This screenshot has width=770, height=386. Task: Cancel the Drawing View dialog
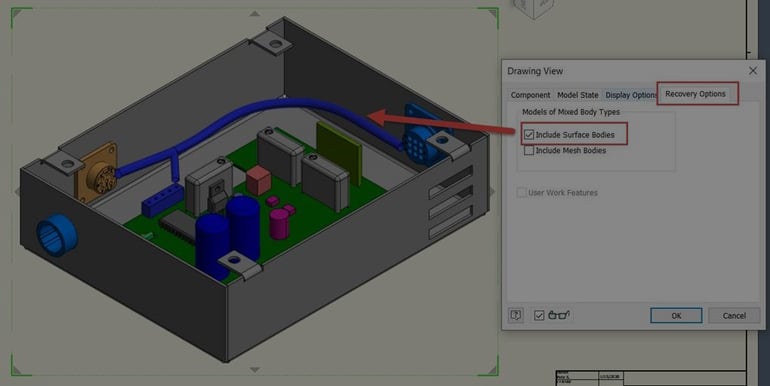point(734,316)
